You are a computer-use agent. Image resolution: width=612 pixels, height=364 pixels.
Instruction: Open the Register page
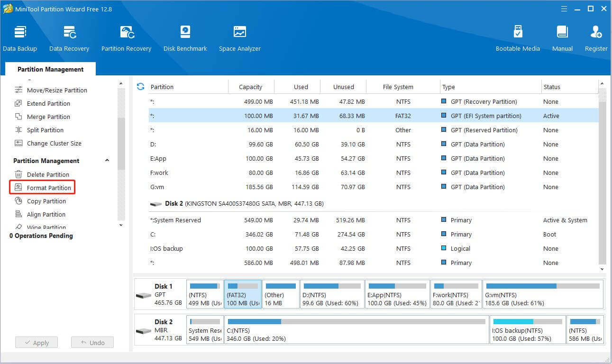pos(596,37)
